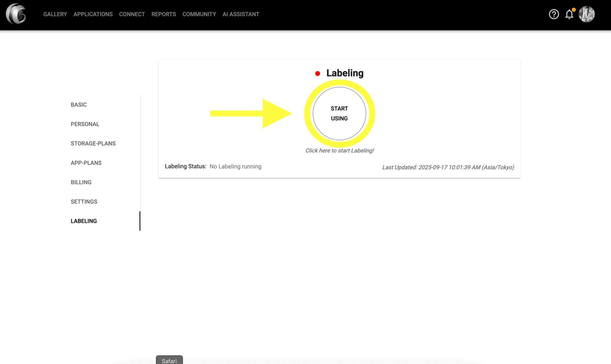
Task: Open the Settings sidebar tab
Action: pyautogui.click(x=84, y=202)
